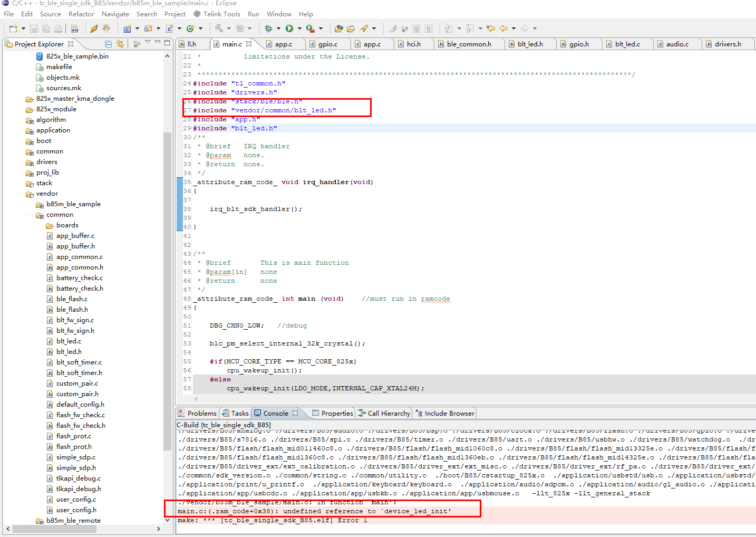Select user_config.h in Project Explorer

point(76,510)
